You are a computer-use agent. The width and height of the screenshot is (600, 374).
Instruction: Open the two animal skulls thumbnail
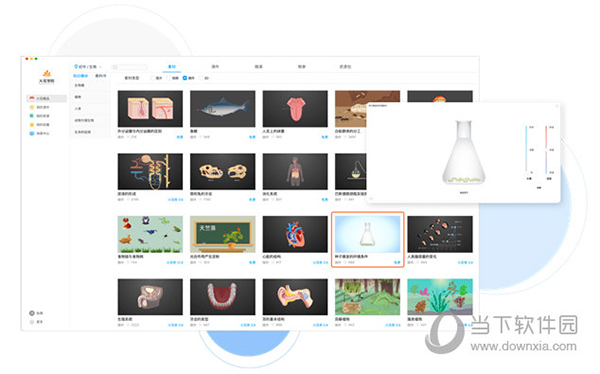pos(222,171)
